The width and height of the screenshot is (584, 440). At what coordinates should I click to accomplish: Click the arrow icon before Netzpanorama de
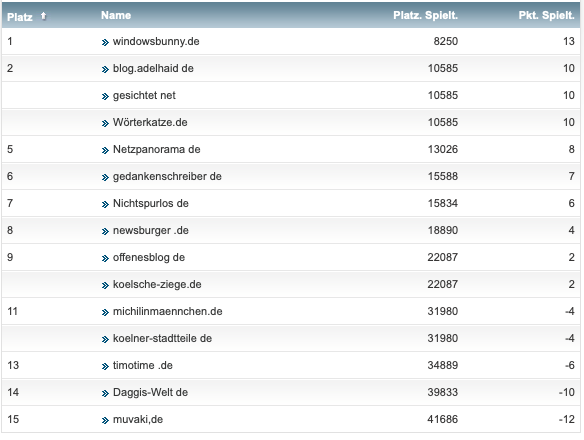point(105,151)
